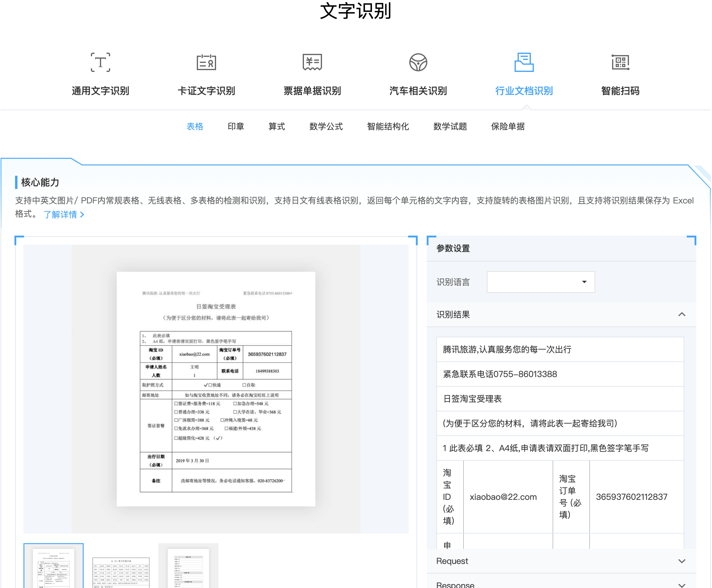712x588 pixels.
Task: Click the 文字识别 page title
Action: [x=356, y=11]
